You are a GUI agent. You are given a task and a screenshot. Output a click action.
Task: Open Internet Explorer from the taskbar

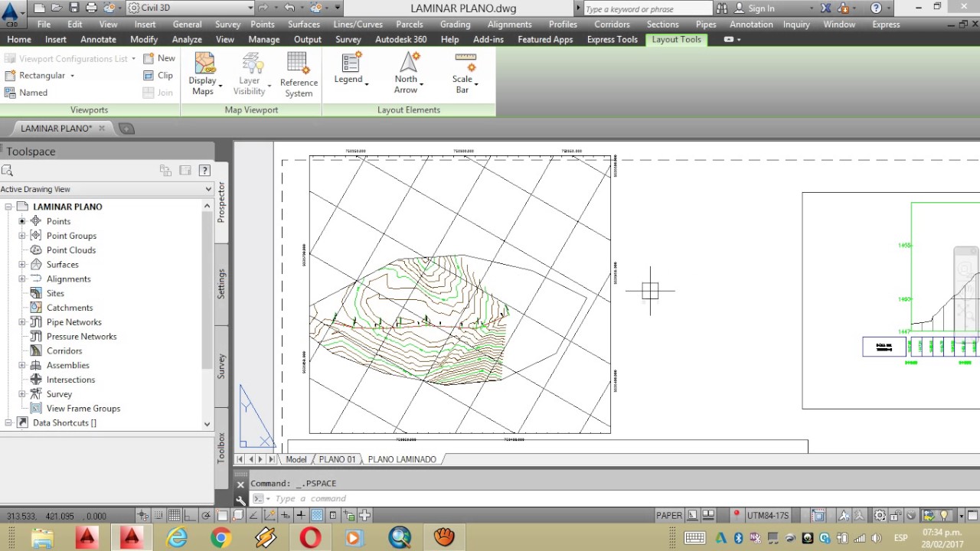pyautogui.click(x=177, y=536)
